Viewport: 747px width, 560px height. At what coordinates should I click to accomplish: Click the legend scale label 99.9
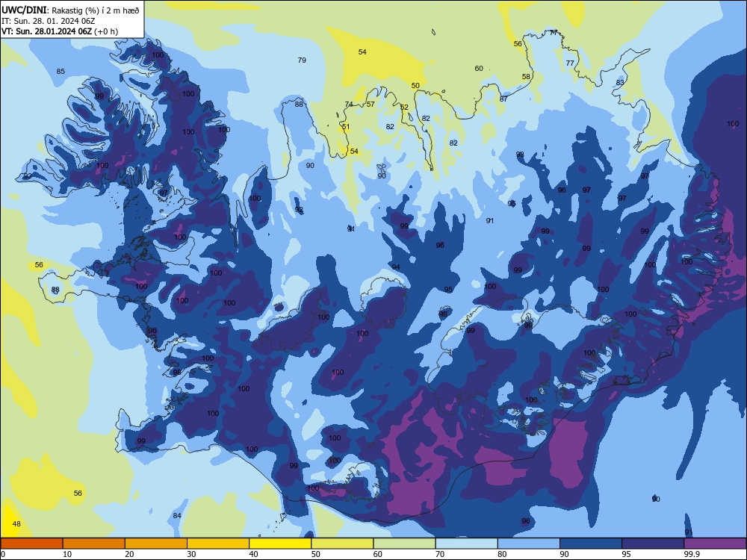[692, 554]
